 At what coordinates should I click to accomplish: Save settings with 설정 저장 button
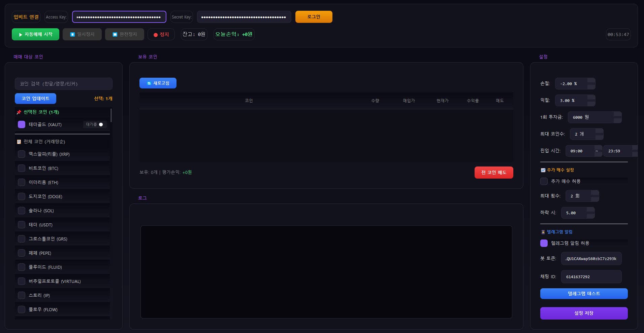click(584, 313)
